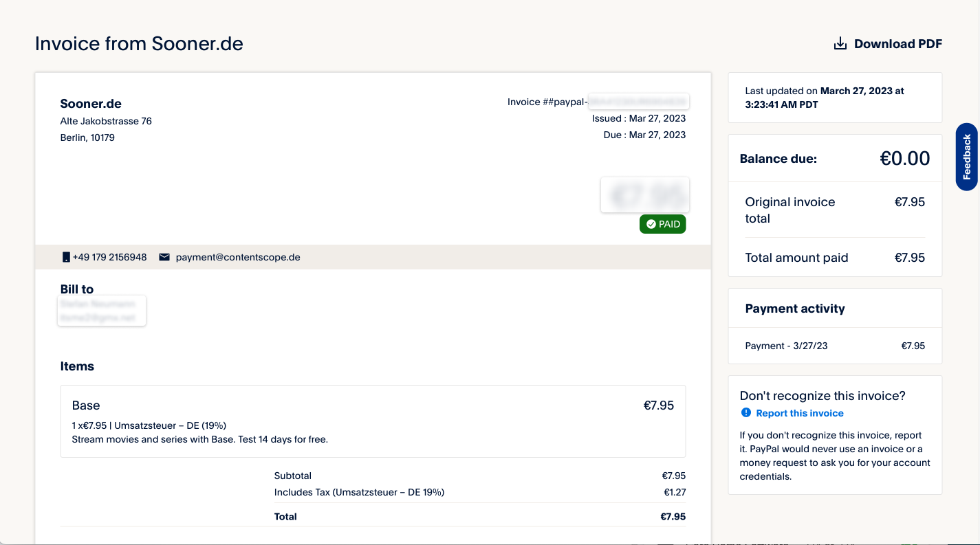Image resolution: width=980 pixels, height=545 pixels.
Task: Click the Original invoice total label
Action: click(x=790, y=210)
